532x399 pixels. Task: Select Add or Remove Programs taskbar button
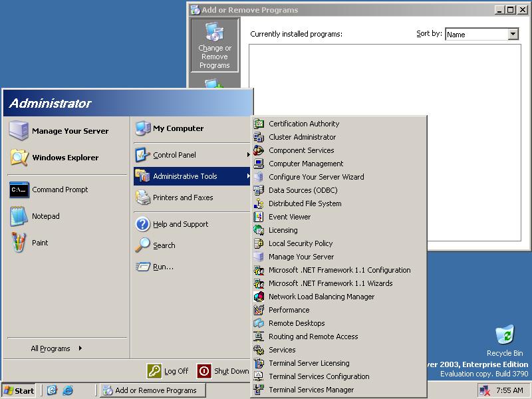coord(153,390)
